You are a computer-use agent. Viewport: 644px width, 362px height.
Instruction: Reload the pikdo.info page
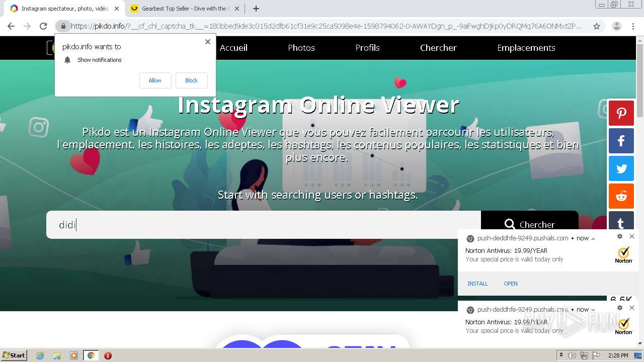pos(43,26)
